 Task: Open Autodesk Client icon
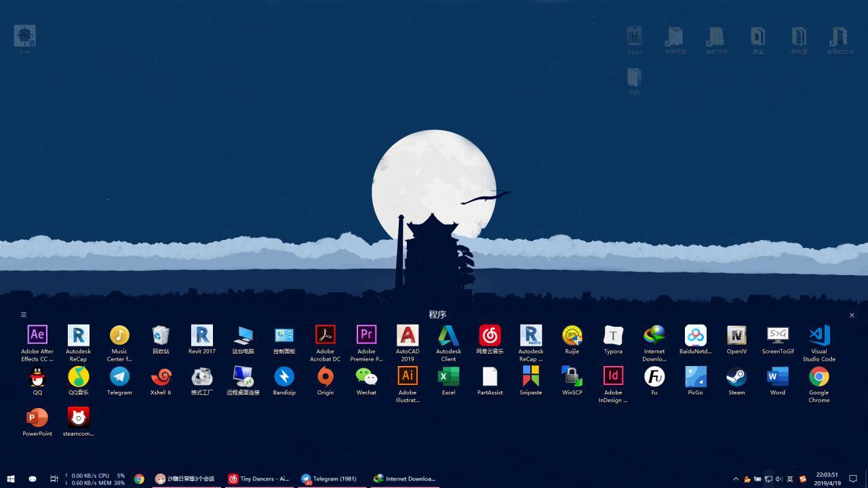click(448, 343)
